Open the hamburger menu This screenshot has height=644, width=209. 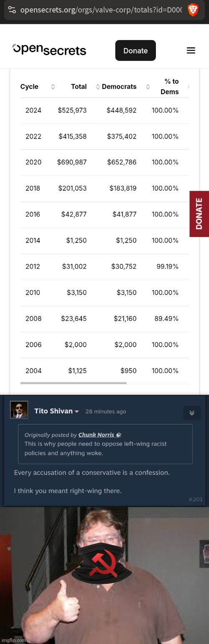tap(191, 51)
